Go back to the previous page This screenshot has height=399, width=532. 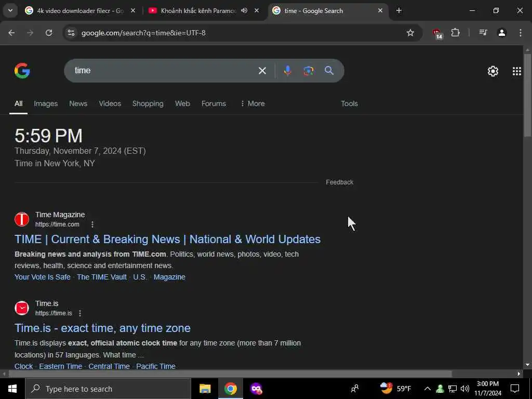(11, 33)
